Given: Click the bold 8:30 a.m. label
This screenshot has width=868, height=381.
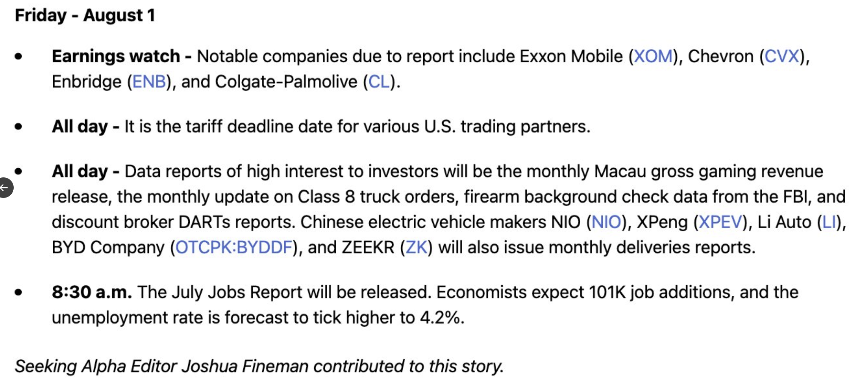Looking at the screenshot, I should (92, 292).
